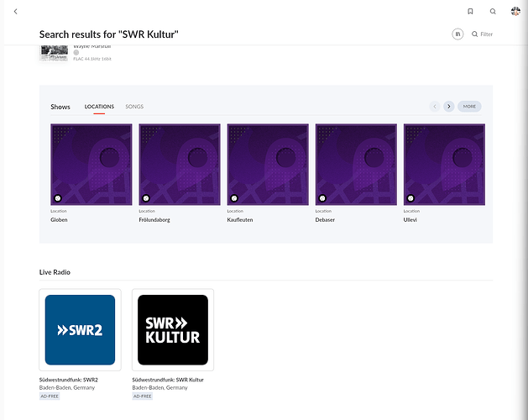Open search via the top magnifier icon

pos(493,12)
